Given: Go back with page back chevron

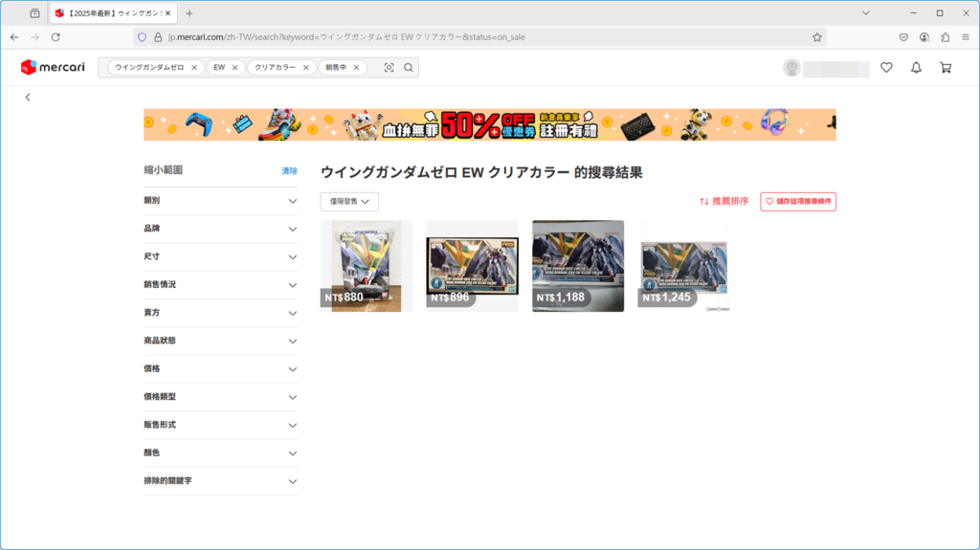Looking at the screenshot, I should click(x=28, y=97).
